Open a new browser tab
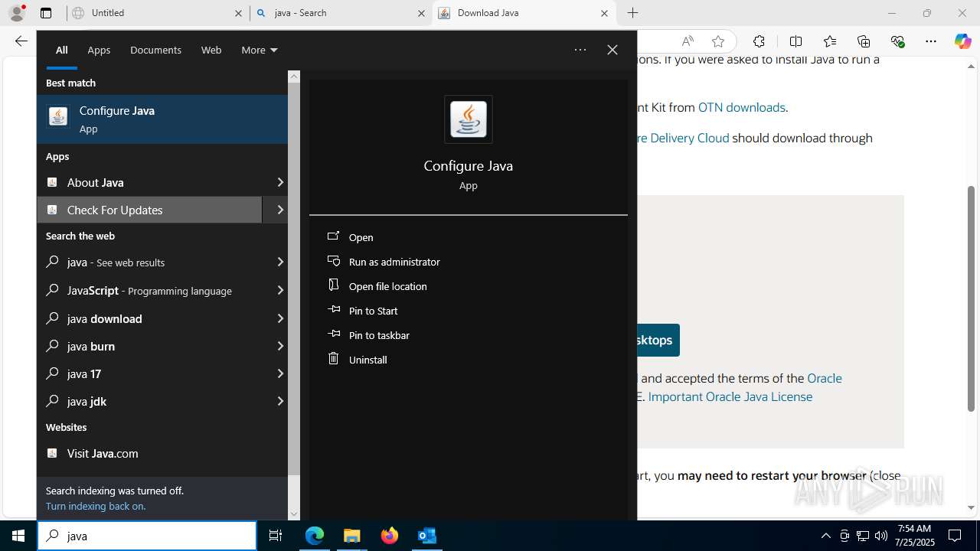This screenshot has height=551, width=980. (632, 13)
